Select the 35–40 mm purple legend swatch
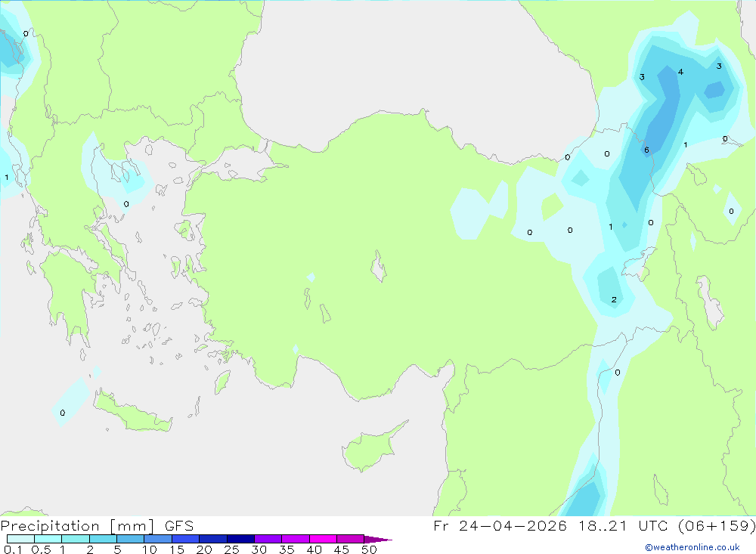Screen dimensions: 756x554 295,539
